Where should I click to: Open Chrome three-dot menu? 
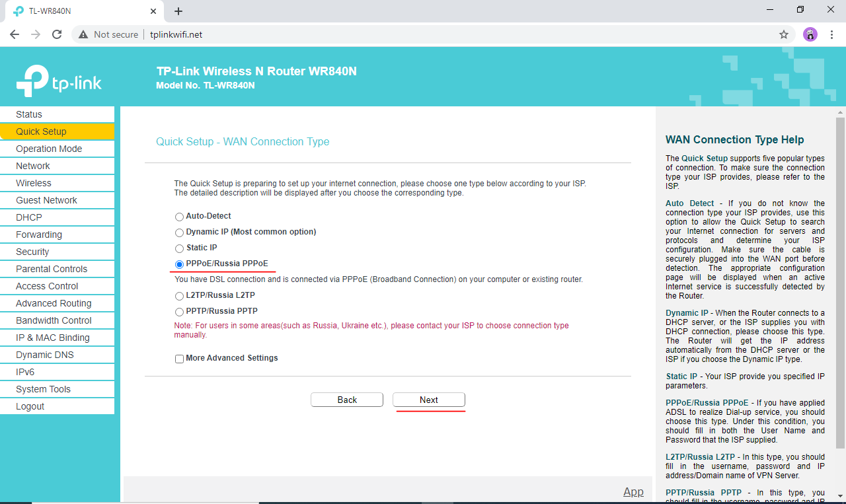pyautogui.click(x=831, y=34)
